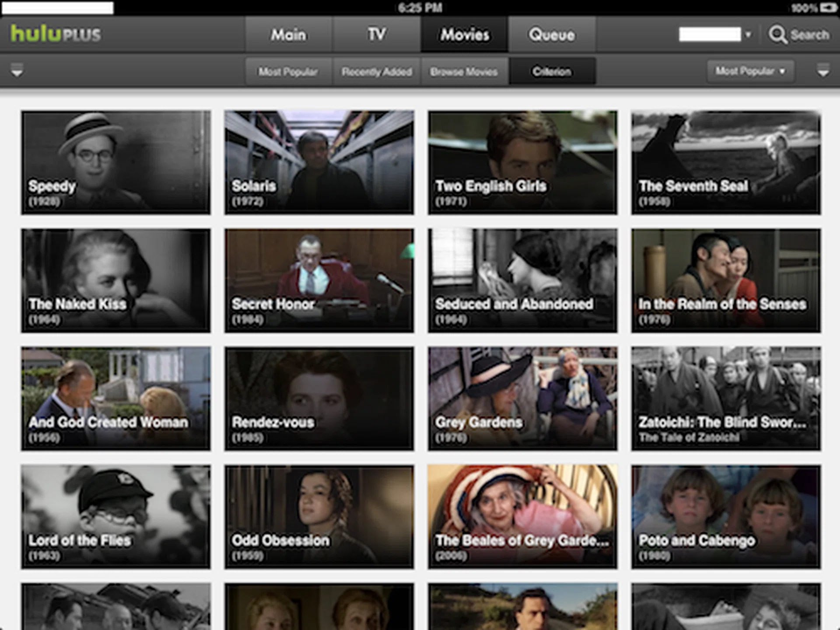This screenshot has width=840, height=630.
Task: Open the Queue tab
Action: tap(552, 35)
